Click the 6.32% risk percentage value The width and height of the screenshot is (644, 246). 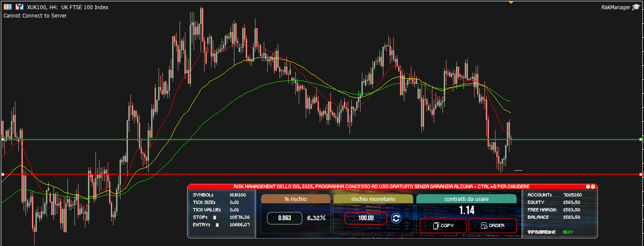click(x=316, y=218)
